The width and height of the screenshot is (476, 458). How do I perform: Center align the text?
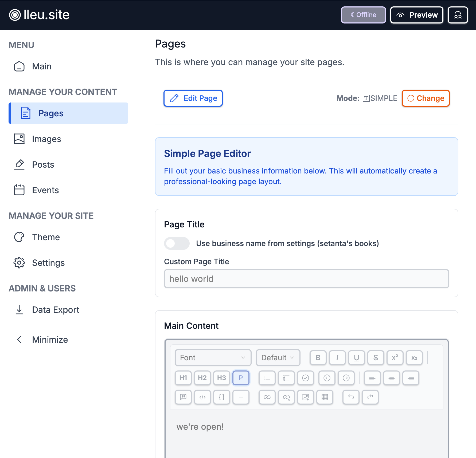[392, 378]
